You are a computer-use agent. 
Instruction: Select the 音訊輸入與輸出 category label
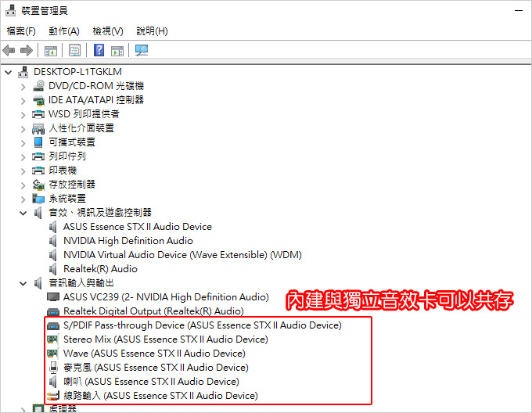pos(81,283)
